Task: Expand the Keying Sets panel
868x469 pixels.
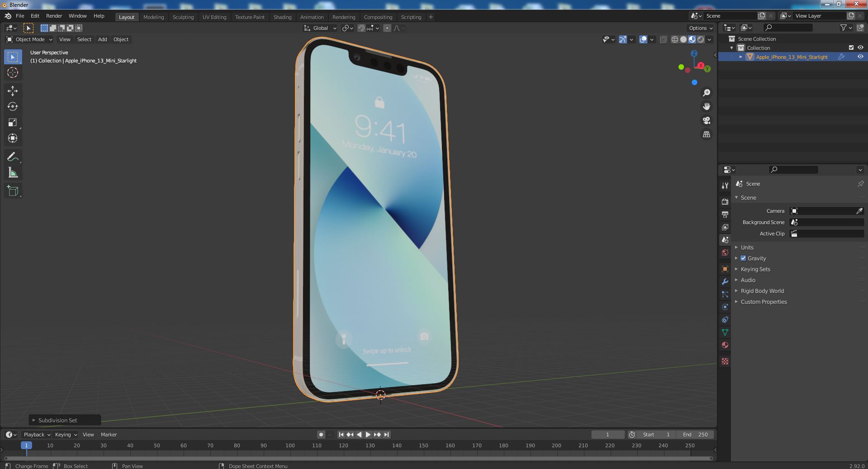Action: (x=755, y=269)
